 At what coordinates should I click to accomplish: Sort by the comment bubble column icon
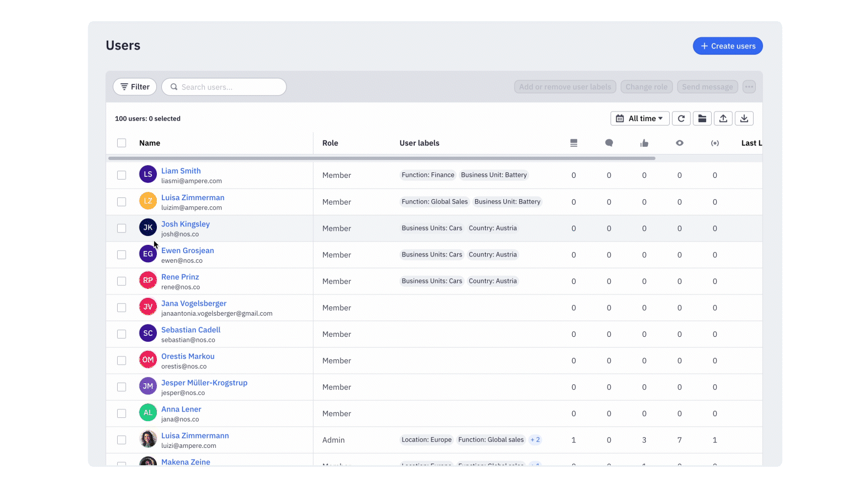[609, 143]
